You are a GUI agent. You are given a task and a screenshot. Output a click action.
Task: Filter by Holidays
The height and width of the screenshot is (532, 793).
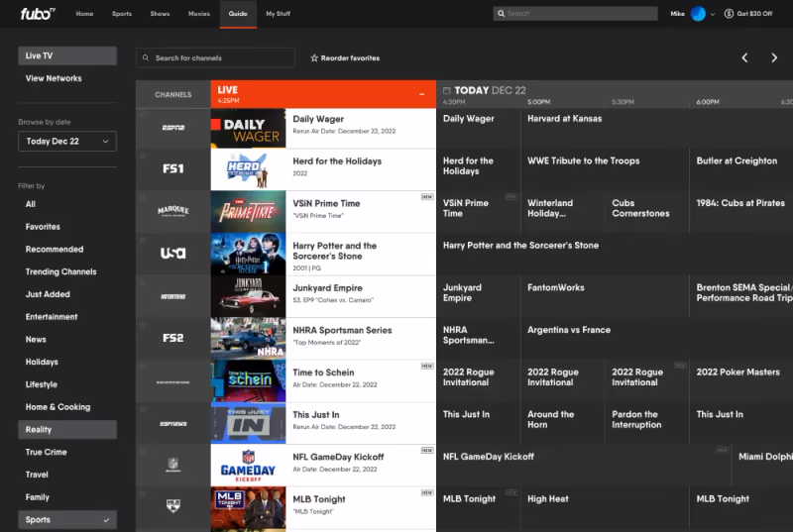click(x=42, y=362)
